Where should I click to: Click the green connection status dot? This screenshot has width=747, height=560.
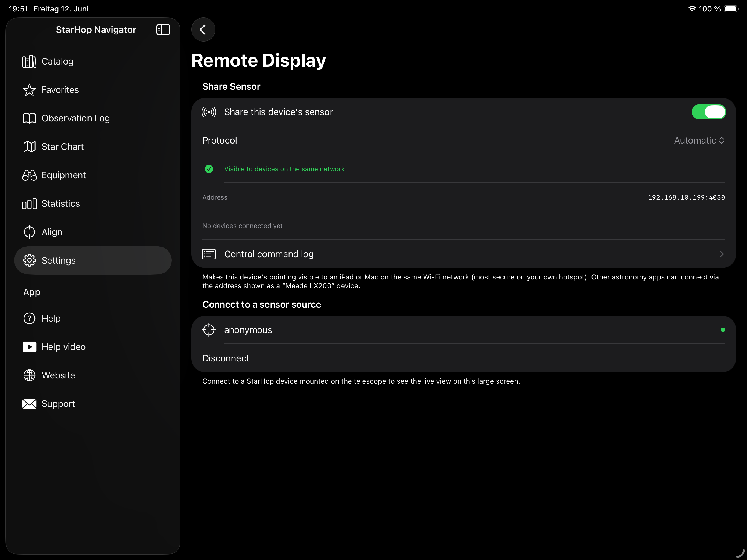tap(723, 330)
